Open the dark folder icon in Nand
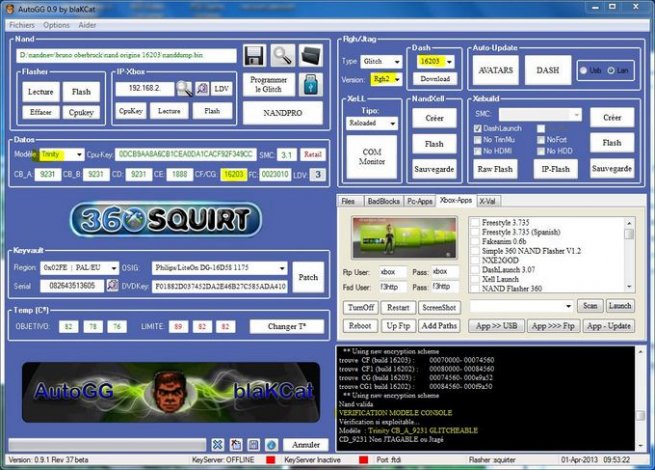Screen dimensions: 655x470 coord(311,55)
